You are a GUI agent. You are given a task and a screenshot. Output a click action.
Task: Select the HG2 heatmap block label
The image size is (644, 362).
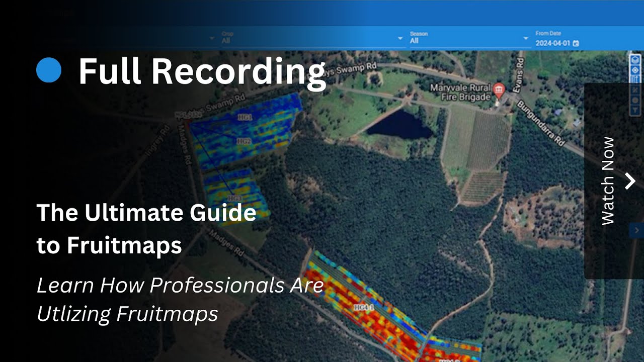point(244,142)
